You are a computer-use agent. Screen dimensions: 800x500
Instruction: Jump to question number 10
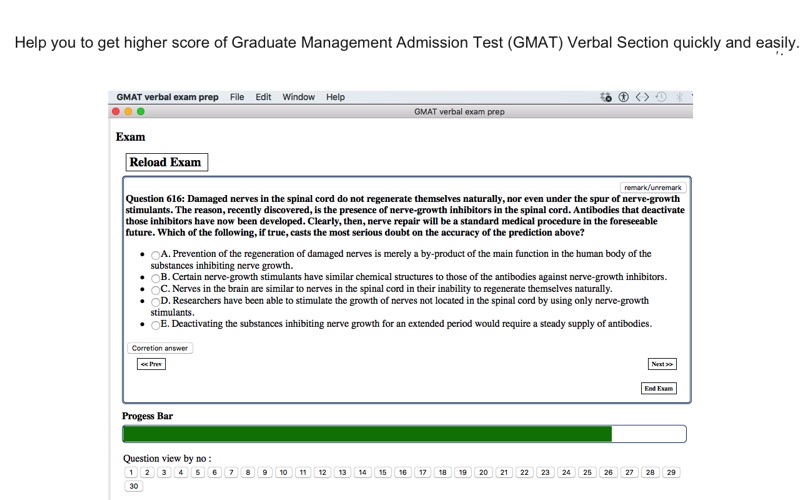tap(283, 472)
